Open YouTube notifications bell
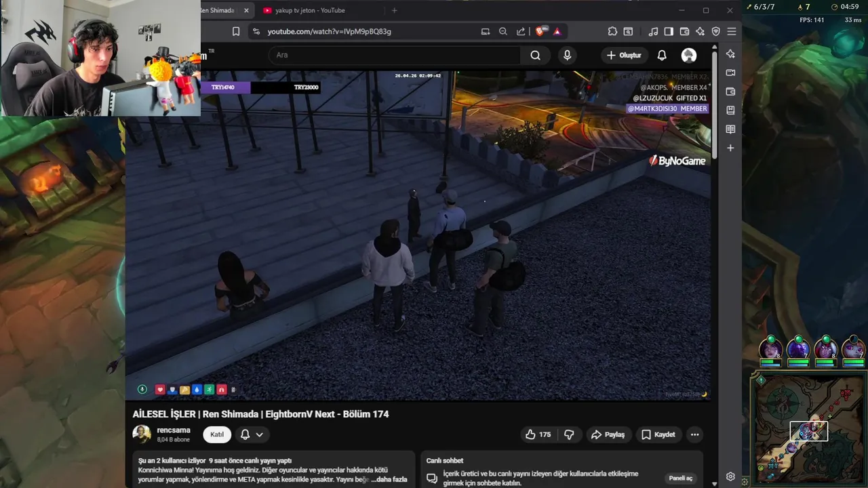Image resolution: width=868 pixels, height=488 pixels. click(662, 55)
